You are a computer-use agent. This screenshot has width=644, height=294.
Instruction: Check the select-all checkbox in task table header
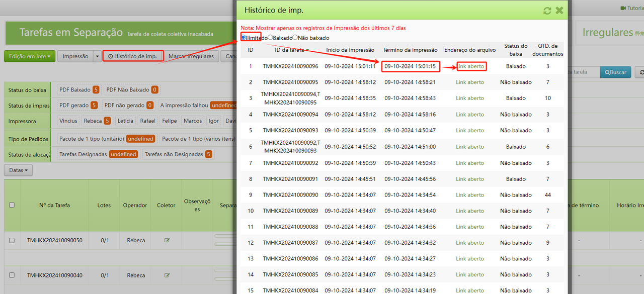[12, 205]
